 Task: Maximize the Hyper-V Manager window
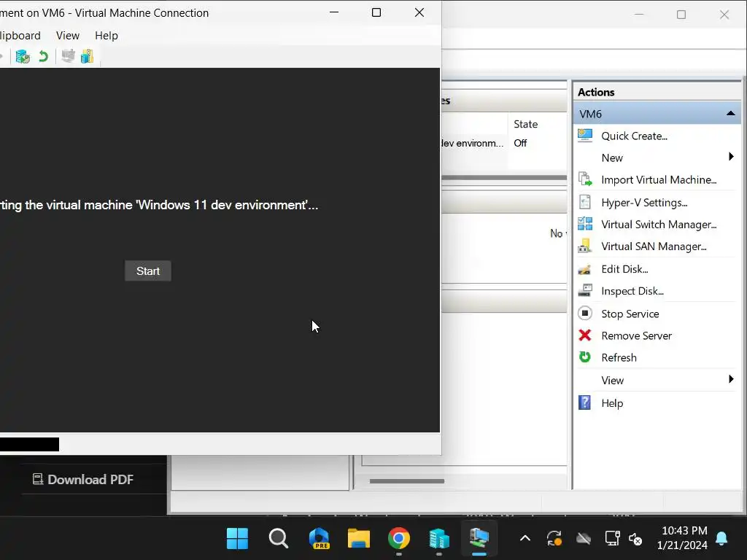point(681,15)
